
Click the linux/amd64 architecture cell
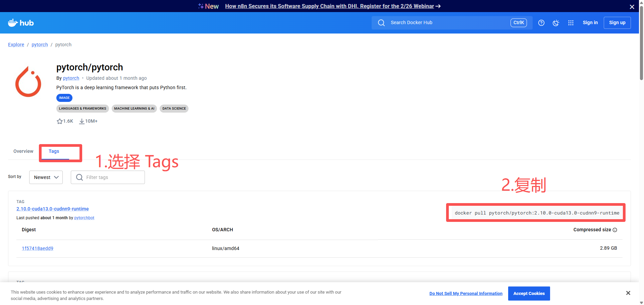pyautogui.click(x=226, y=248)
